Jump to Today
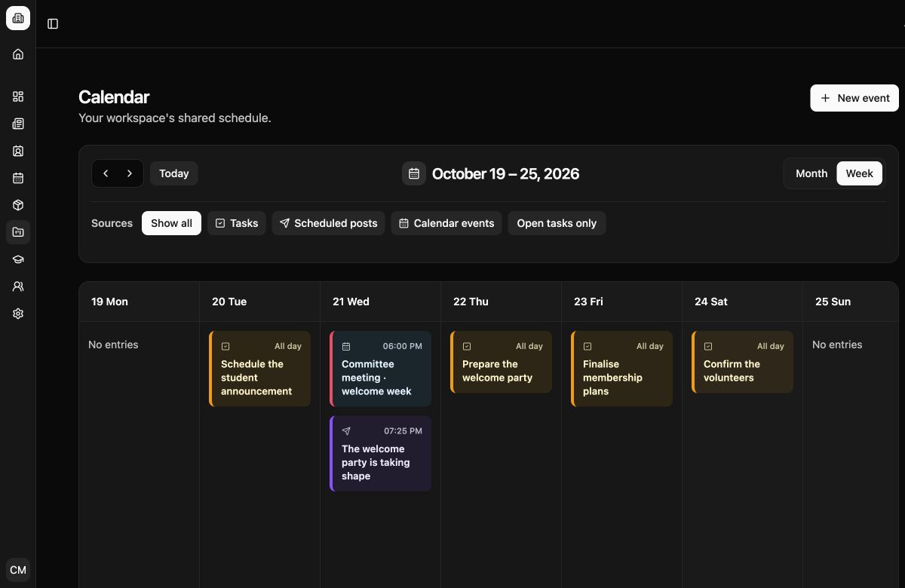 [174, 173]
